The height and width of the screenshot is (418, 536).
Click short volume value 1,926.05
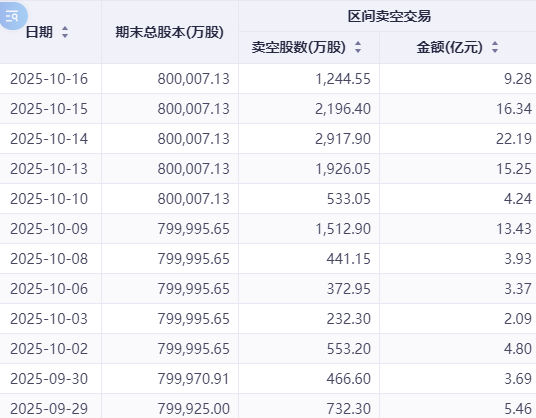(x=343, y=169)
